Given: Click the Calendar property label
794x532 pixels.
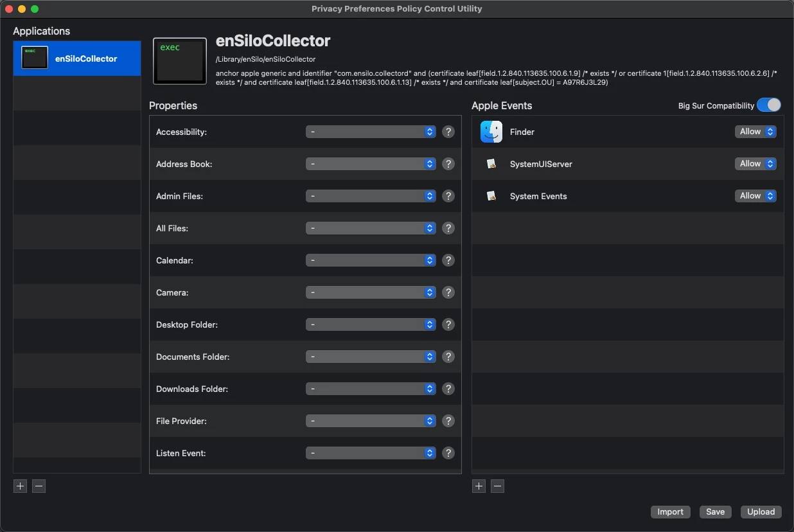Looking at the screenshot, I should coord(175,260).
